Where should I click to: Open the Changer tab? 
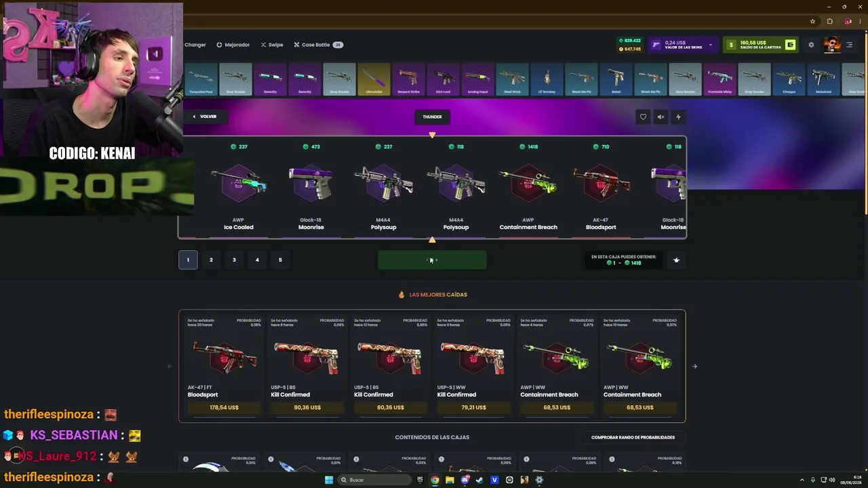coord(195,45)
